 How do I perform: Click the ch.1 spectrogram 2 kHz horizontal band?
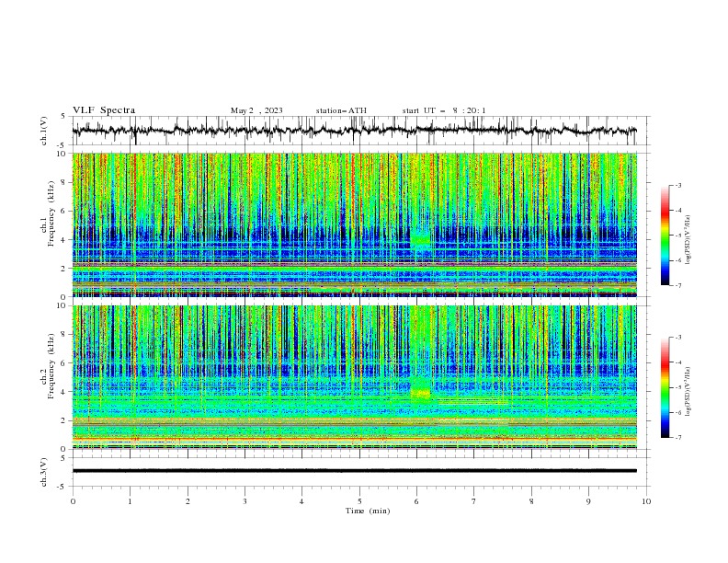[354, 266]
